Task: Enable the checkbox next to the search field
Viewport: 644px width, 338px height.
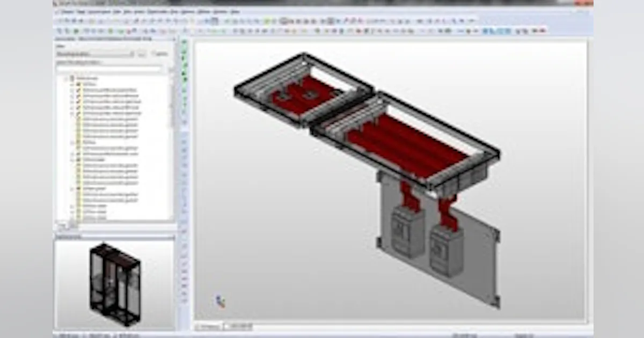Action: click(152, 54)
